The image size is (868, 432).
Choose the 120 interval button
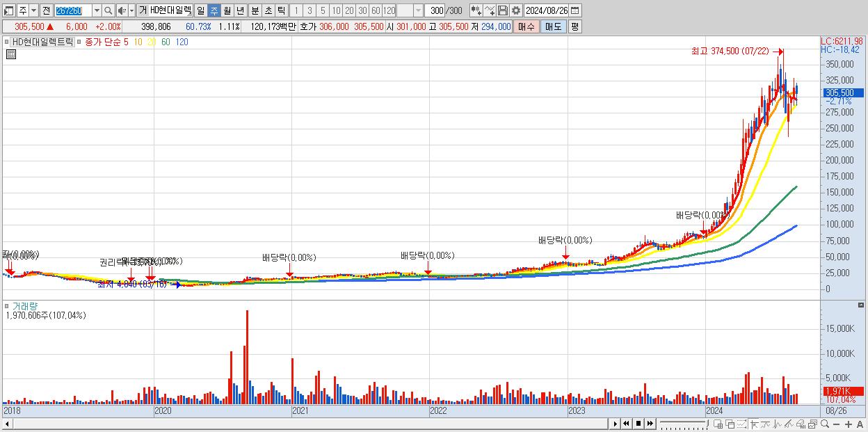(x=389, y=10)
